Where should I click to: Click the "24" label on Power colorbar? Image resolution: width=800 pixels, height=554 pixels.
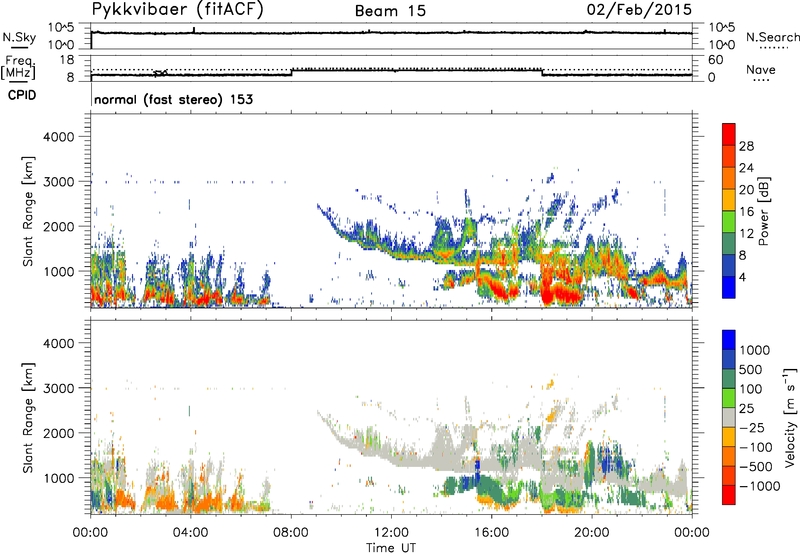(x=746, y=168)
